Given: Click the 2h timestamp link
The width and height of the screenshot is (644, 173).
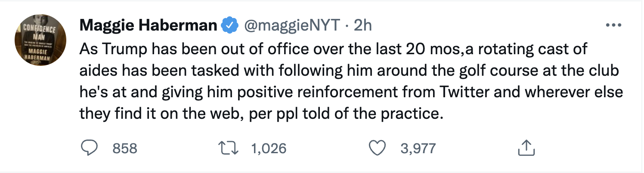Looking at the screenshot, I should point(362,26).
